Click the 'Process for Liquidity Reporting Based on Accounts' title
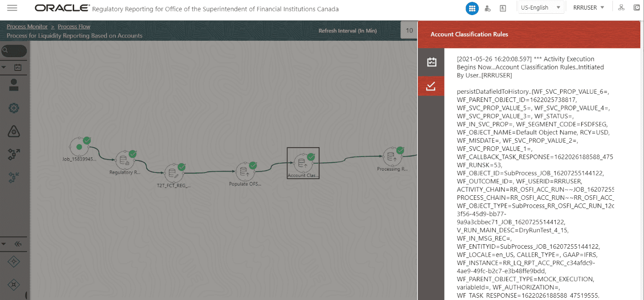This screenshot has height=300, width=644. (x=75, y=36)
